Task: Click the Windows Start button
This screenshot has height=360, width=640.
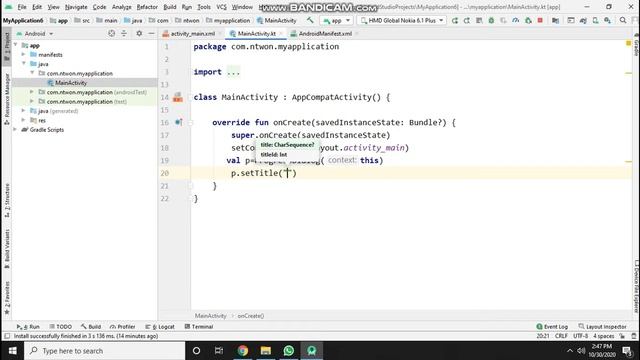Action: (12, 351)
